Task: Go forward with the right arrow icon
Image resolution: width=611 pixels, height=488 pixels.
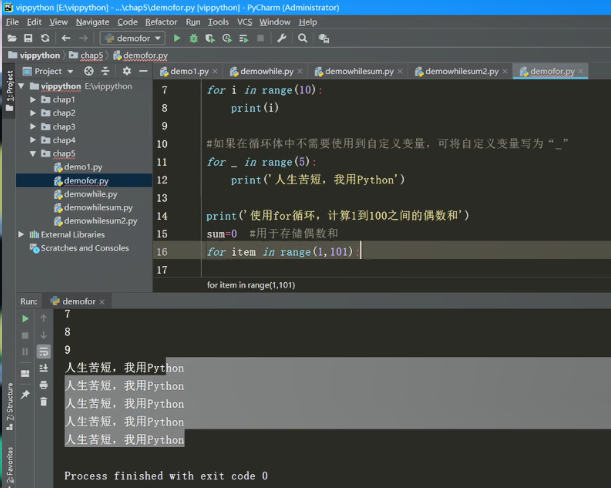Action: 83,38
